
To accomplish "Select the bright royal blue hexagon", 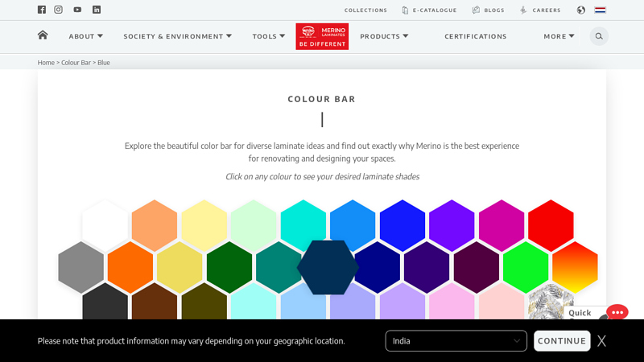I will (402, 225).
